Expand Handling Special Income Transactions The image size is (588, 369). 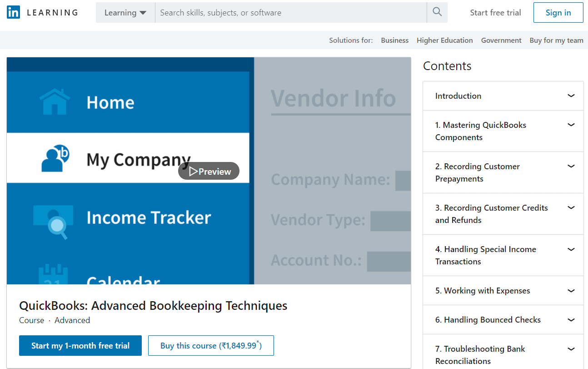pyautogui.click(x=503, y=255)
